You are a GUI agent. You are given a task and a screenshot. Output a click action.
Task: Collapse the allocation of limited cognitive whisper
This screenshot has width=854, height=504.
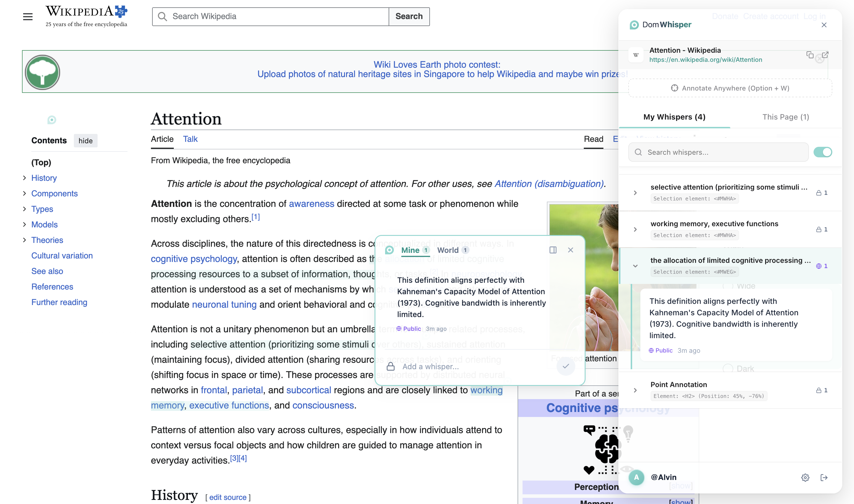(635, 266)
